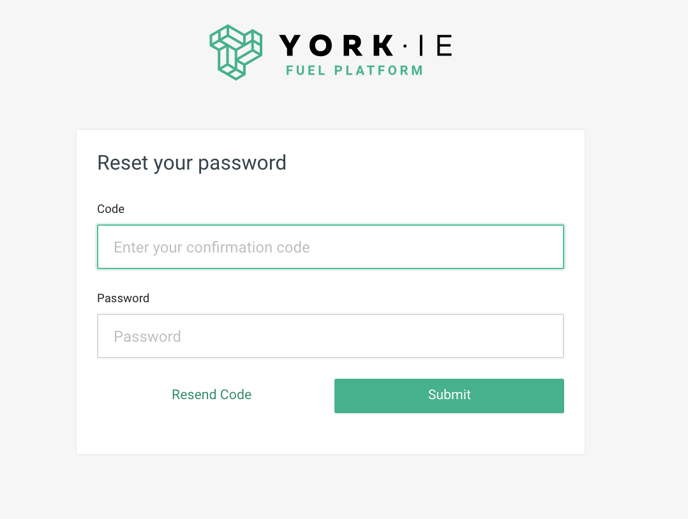The image size is (688, 519).
Task: Click the Password field label
Action: point(123,298)
